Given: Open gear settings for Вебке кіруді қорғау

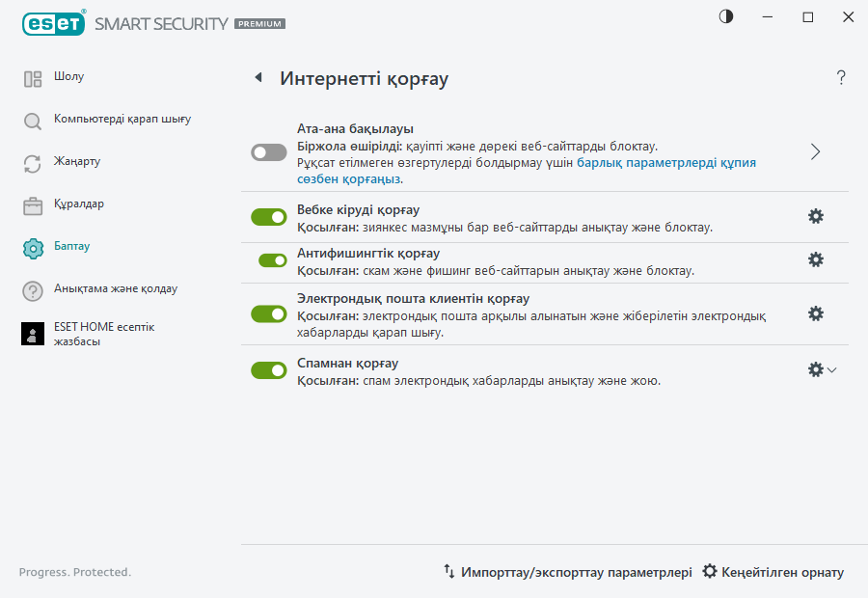Looking at the screenshot, I should (x=816, y=217).
